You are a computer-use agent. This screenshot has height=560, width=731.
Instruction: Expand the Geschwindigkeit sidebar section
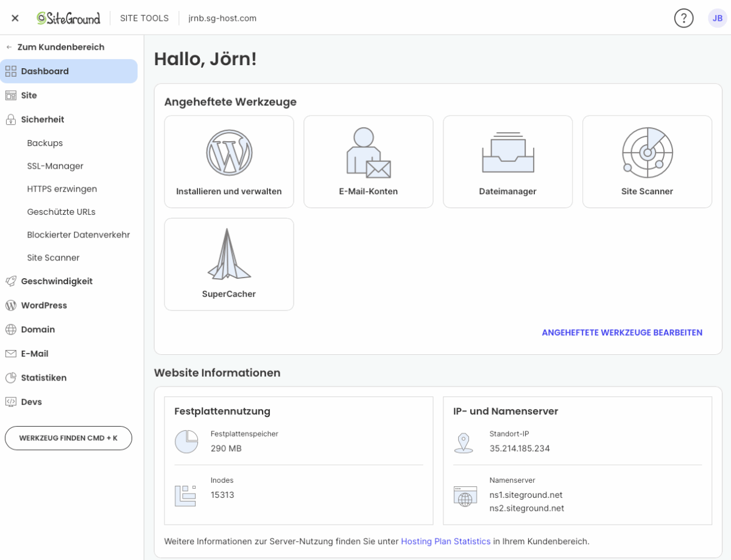click(57, 281)
